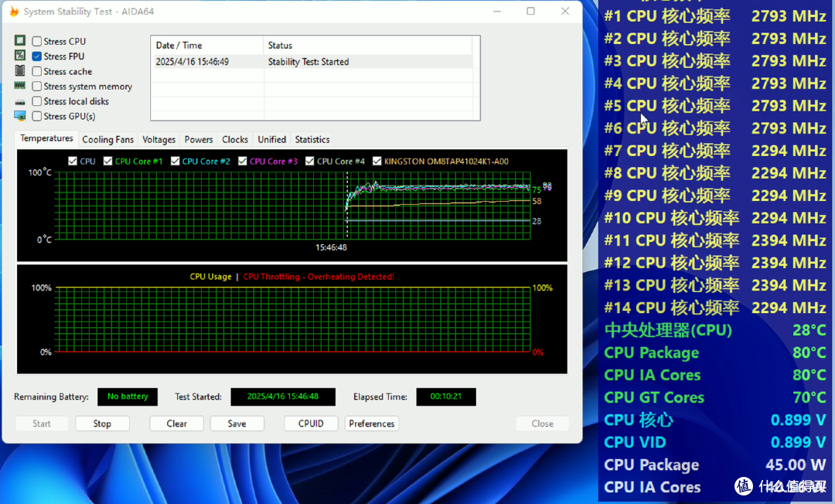
Task: Click the Clear button
Action: pos(176,424)
